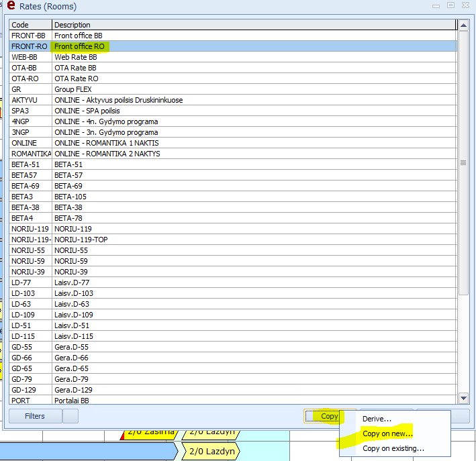Click the small button next to Filters
Viewport: 476px width, 461px height.
click(x=70, y=416)
